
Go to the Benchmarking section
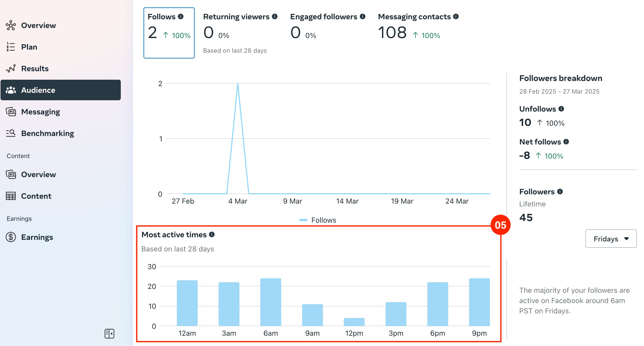pos(47,133)
